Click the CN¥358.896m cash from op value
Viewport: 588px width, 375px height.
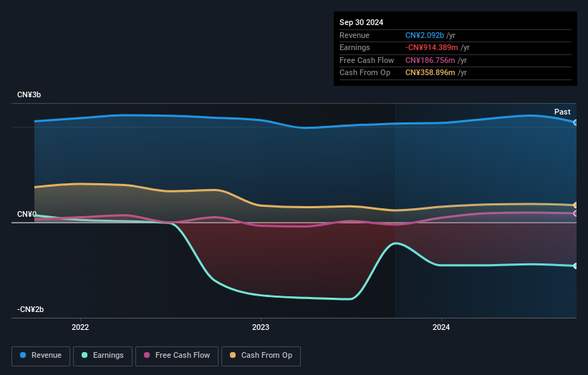[x=430, y=73]
